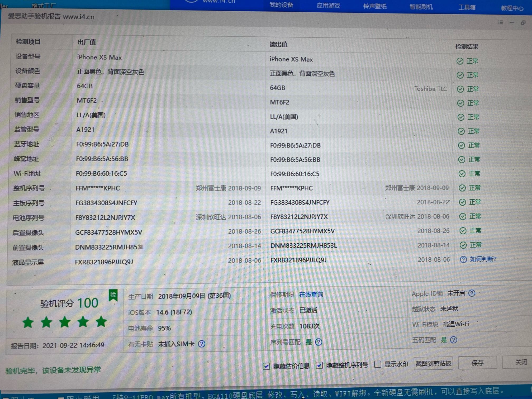This screenshot has height=399, width=532.
Task: Click the green check icon for 蜂窝地址
Action: pos(462,160)
